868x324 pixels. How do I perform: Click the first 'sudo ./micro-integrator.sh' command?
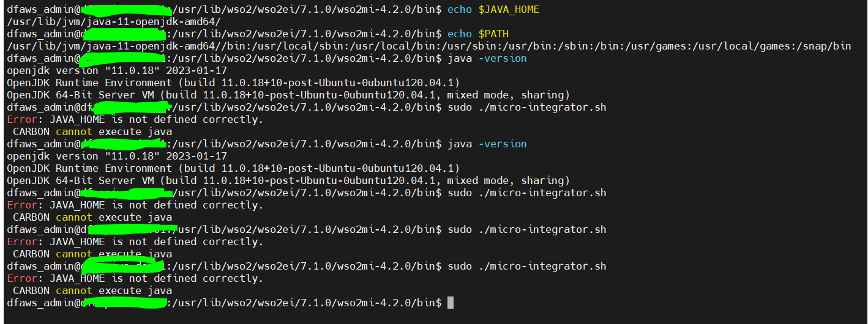tap(527, 108)
